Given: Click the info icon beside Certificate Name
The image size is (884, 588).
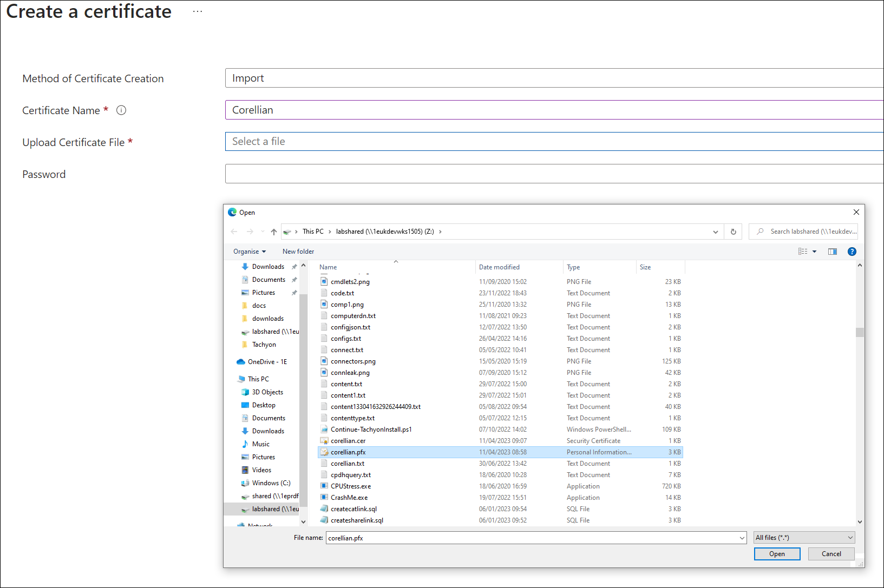Looking at the screenshot, I should pyautogui.click(x=121, y=110).
